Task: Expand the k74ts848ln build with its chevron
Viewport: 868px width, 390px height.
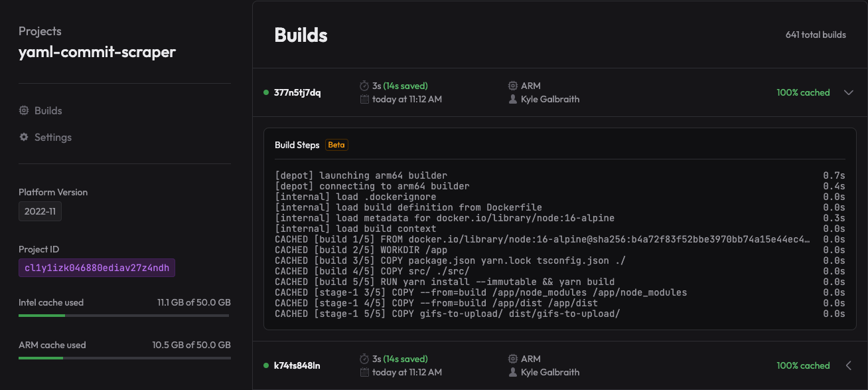Action: [848, 365]
